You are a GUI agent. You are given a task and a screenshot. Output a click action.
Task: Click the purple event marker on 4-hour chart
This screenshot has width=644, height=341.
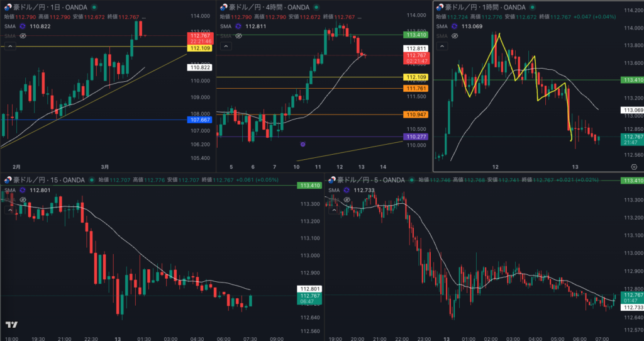[x=303, y=144]
